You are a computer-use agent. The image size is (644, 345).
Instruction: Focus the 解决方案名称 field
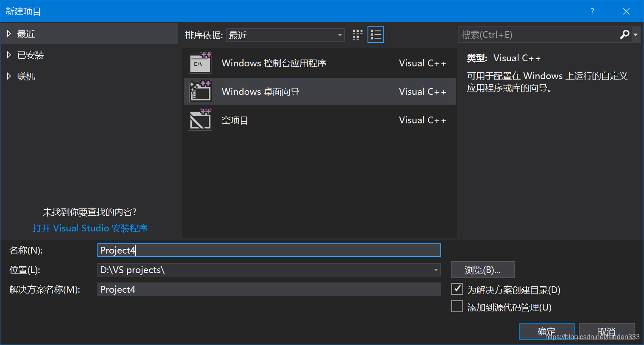269,289
